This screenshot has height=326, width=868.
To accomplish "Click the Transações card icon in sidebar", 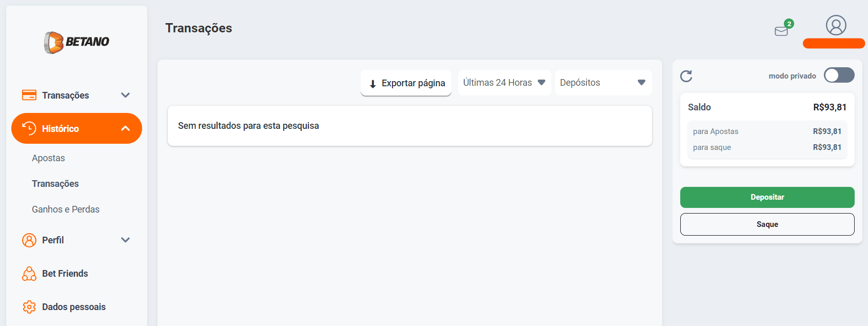I will tap(29, 95).
